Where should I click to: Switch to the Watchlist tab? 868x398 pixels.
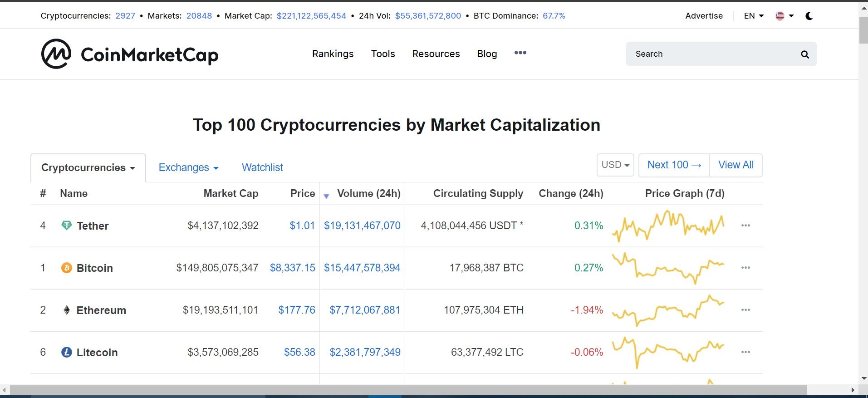pyautogui.click(x=262, y=168)
